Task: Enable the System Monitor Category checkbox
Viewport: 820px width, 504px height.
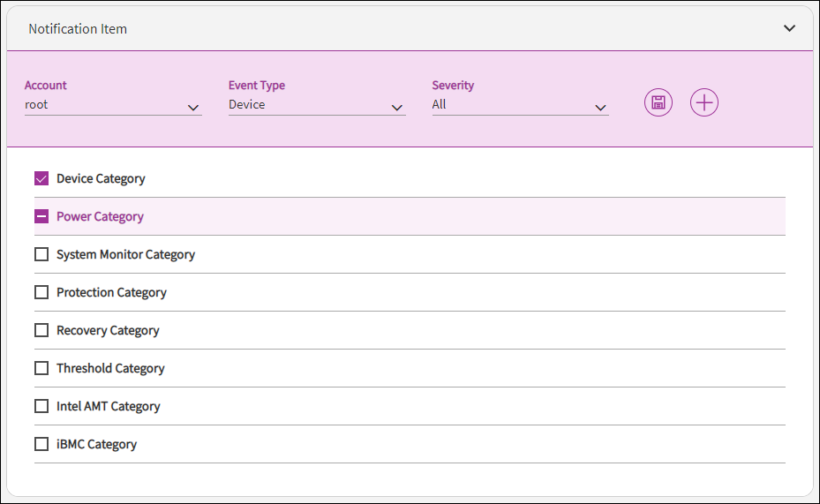Action: [41, 254]
